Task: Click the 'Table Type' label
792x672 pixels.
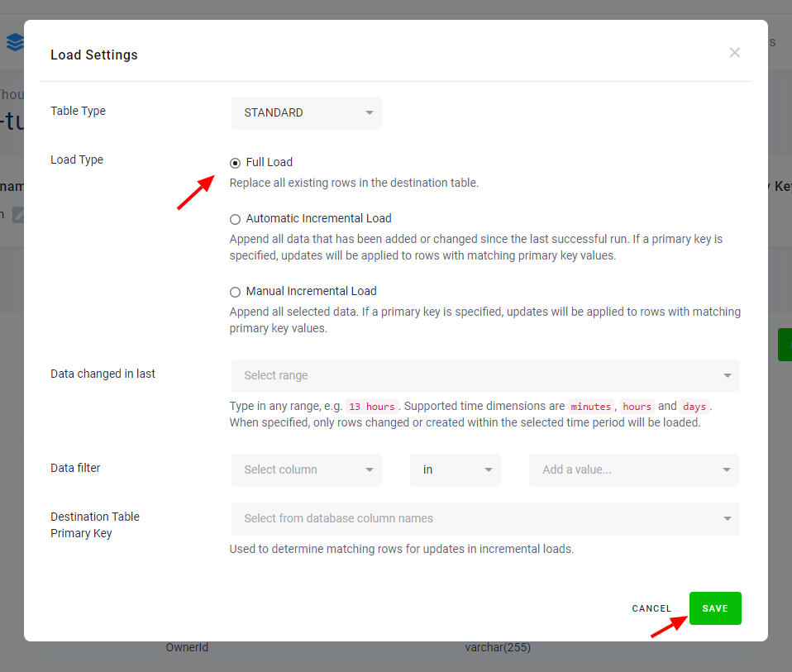Action: 78,111
